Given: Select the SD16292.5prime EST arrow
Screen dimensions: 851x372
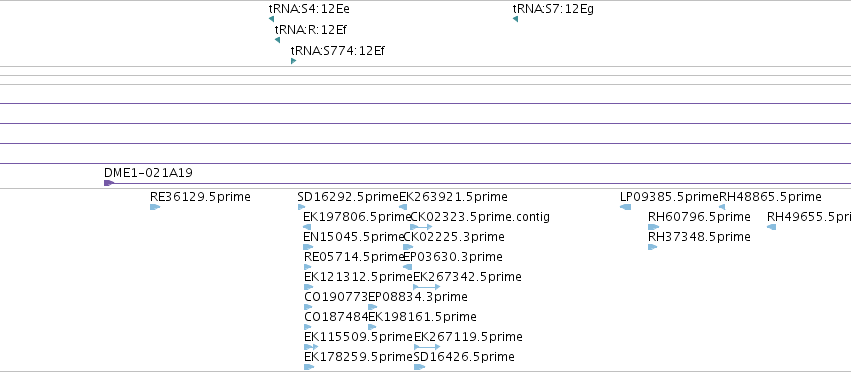Looking at the screenshot, I should pyautogui.click(x=301, y=207).
